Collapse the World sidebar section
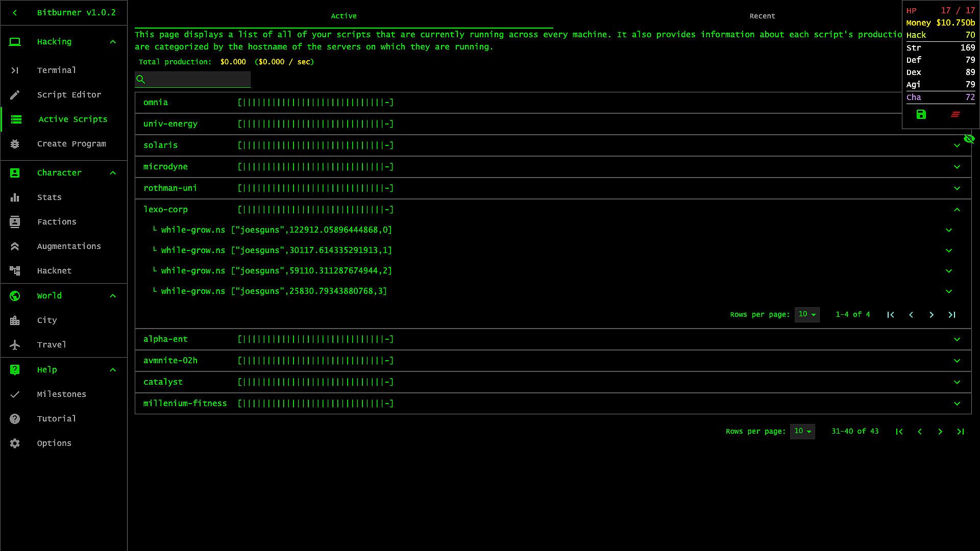This screenshot has height=551, width=980. coord(113,296)
